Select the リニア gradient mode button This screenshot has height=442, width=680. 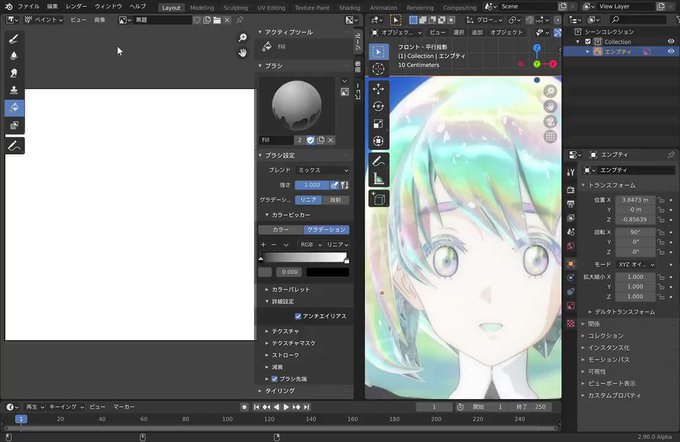[x=309, y=200]
